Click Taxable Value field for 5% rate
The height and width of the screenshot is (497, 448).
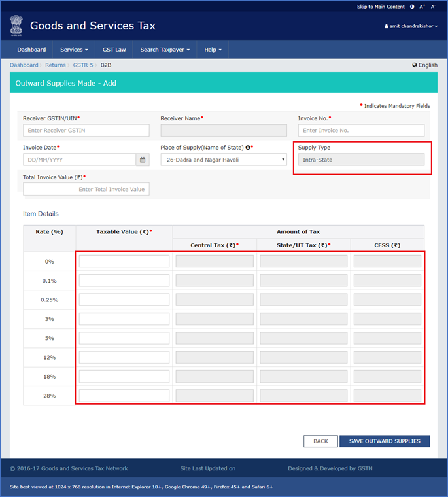124,338
